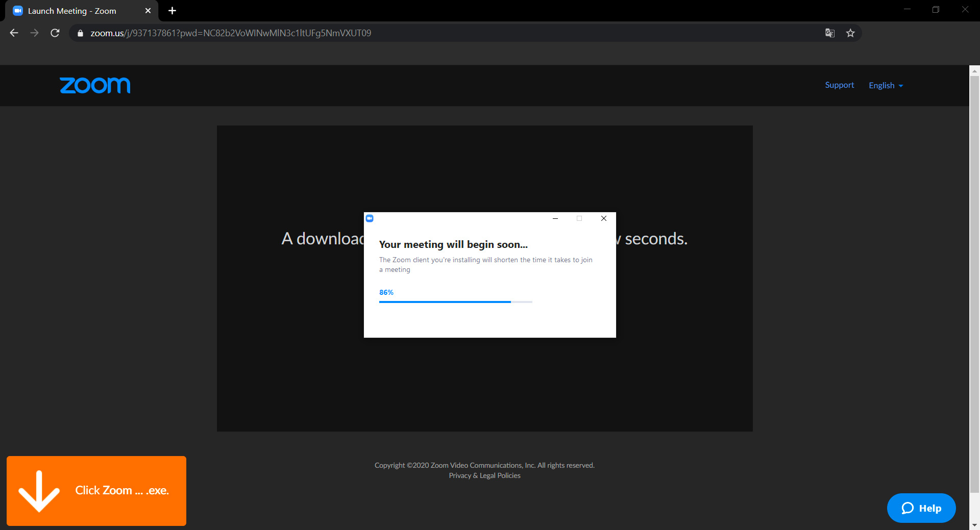The width and height of the screenshot is (980, 530).
Task: Click the scrollbar down arrow
Action: (x=974, y=525)
